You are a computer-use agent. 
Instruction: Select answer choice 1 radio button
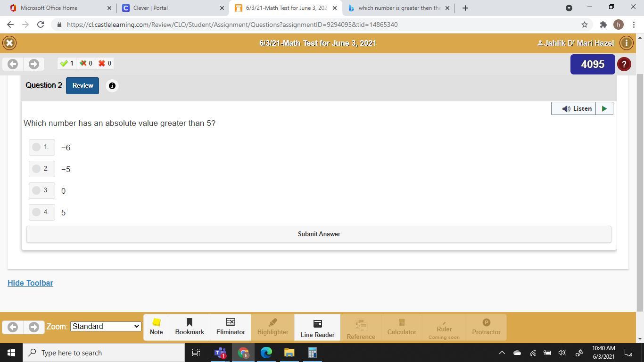tap(36, 147)
